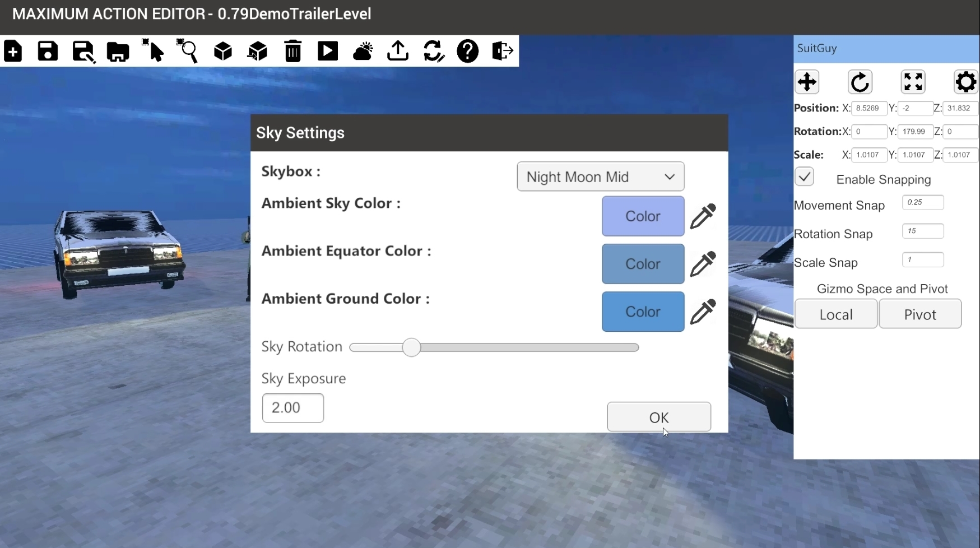Click the Position Y field
Image resolution: width=980 pixels, height=548 pixels.
click(916, 108)
